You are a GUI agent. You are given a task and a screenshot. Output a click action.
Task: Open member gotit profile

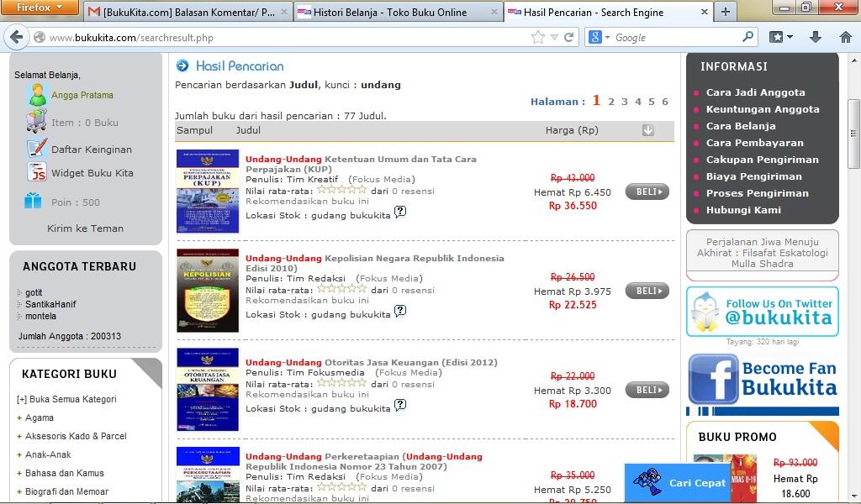[x=34, y=292]
